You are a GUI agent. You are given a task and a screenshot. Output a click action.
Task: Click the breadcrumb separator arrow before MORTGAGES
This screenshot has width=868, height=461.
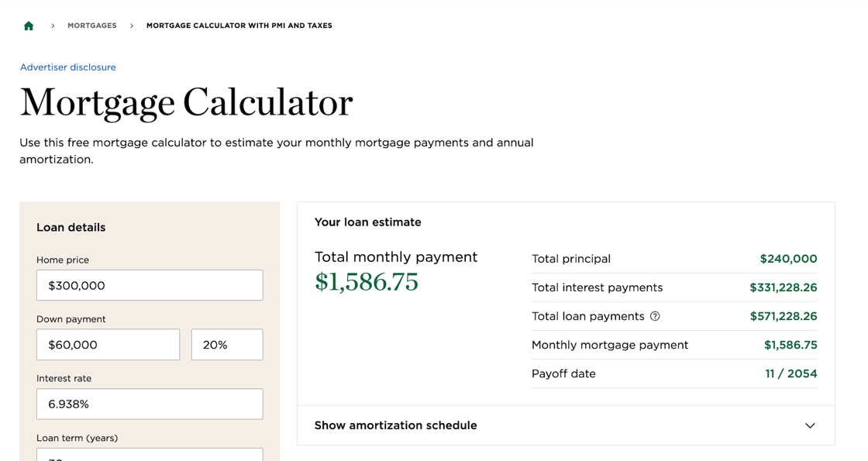(53, 26)
